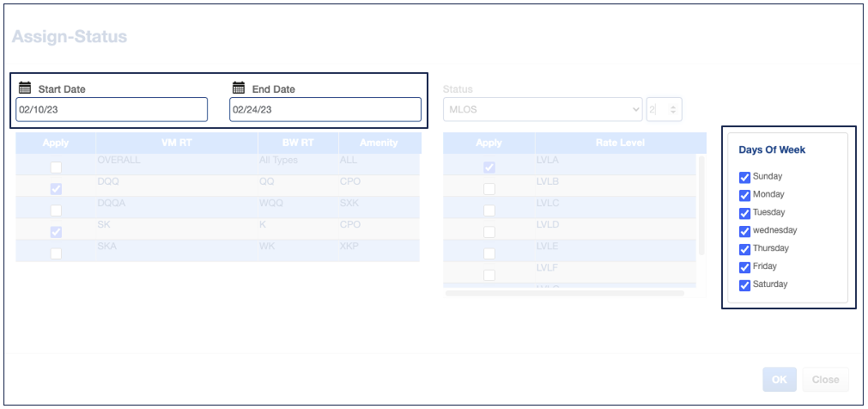Uncheck the Friday checkbox
The width and height of the screenshot is (868, 409).
744,267
